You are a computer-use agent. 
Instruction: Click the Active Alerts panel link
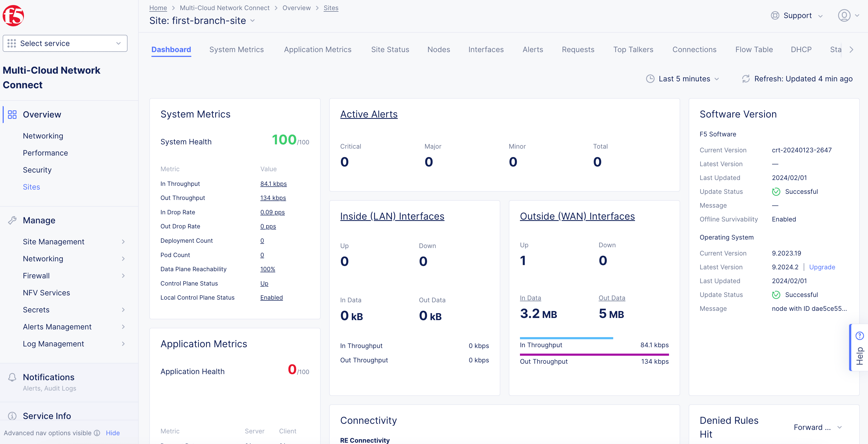tap(368, 114)
